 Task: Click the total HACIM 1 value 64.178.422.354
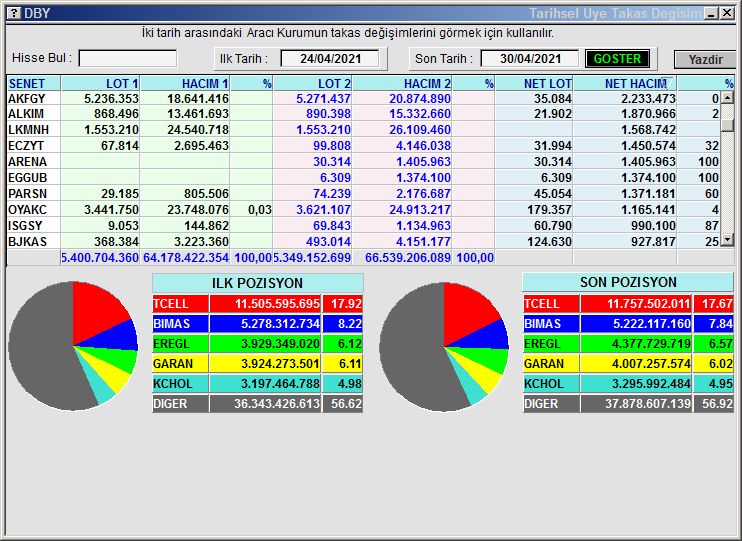(186, 258)
